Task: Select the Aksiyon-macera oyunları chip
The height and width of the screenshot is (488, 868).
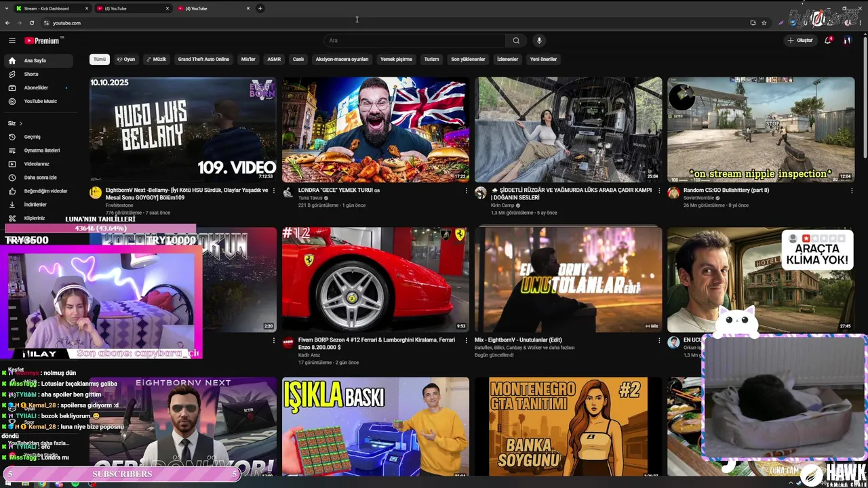Action: point(342,59)
